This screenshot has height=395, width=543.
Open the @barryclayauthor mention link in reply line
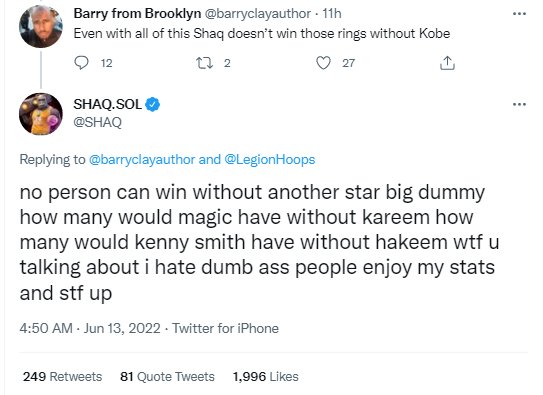142,160
